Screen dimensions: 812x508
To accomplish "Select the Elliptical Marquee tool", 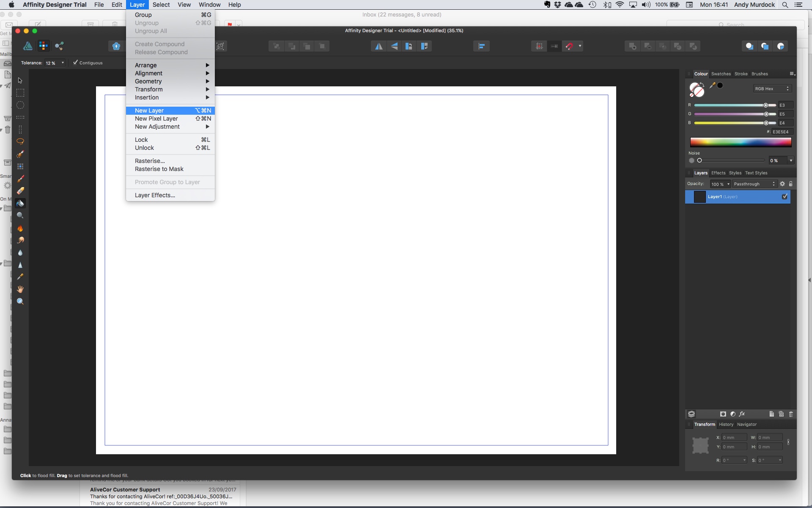I will pyautogui.click(x=20, y=105).
